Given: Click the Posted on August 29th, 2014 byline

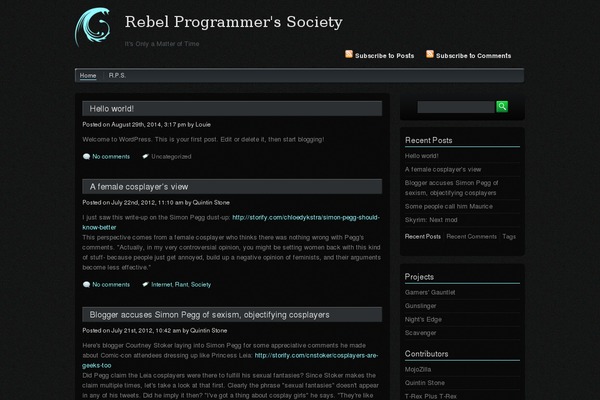Looking at the screenshot, I should point(147,124).
